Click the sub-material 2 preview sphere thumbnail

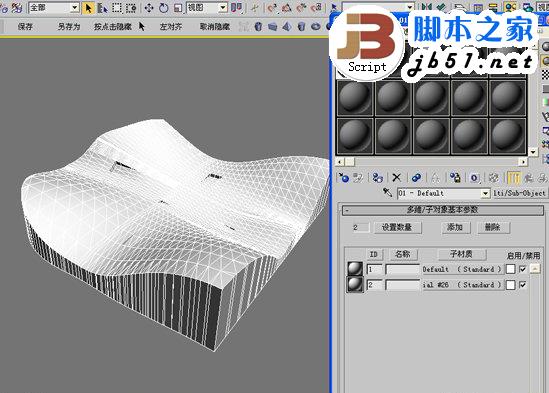point(355,284)
